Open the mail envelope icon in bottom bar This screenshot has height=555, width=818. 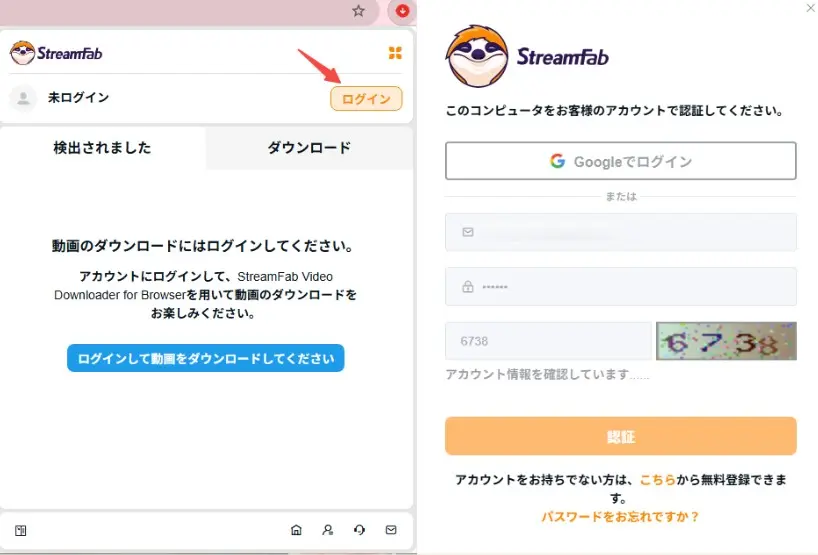click(x=391, y=530)
